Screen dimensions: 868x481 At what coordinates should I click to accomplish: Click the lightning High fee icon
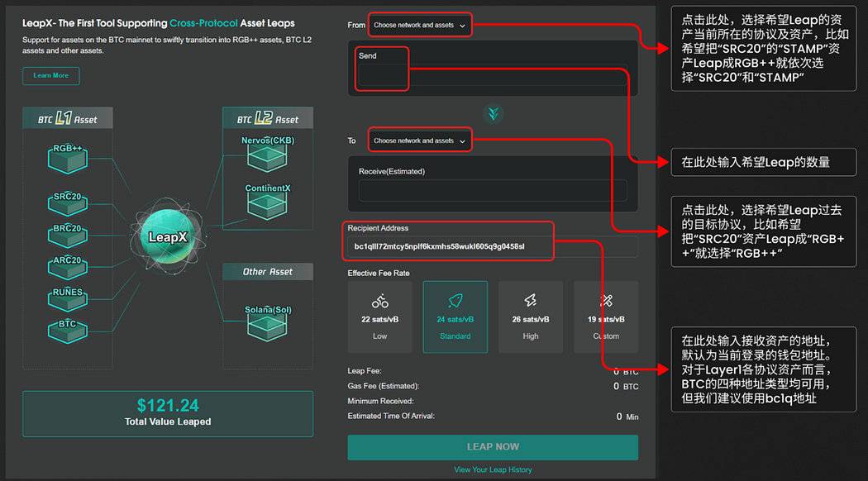coord(531,301)
